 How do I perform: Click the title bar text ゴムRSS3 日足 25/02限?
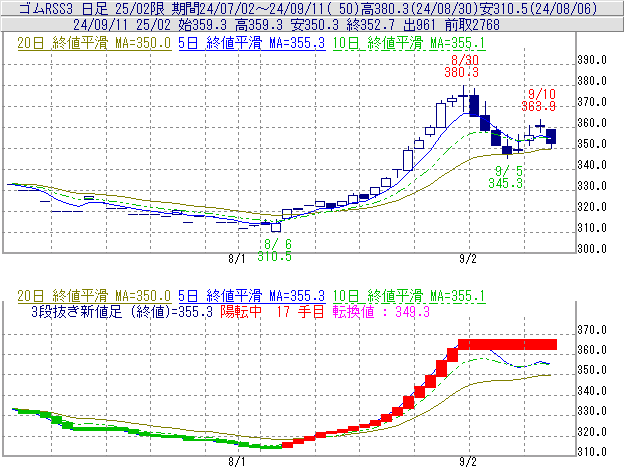tap(94, 8)
